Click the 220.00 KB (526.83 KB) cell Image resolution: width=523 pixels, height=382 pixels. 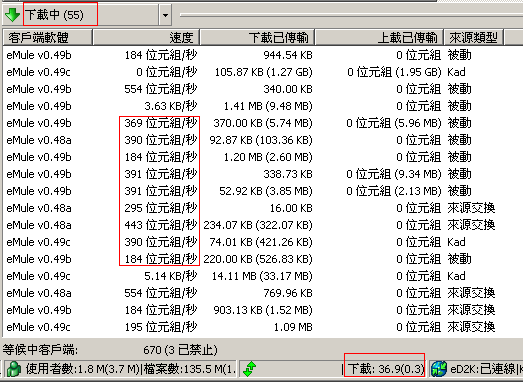(x=258, y=259)
